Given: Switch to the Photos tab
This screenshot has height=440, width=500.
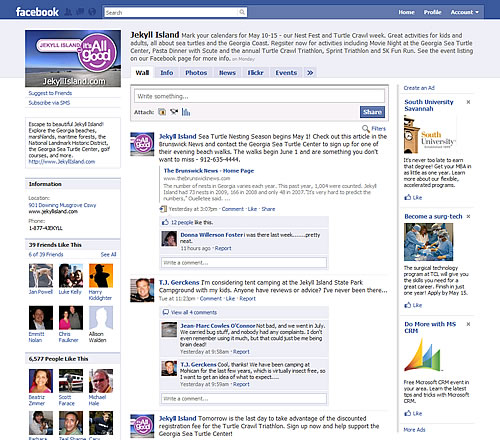Looking at the screenshot, I should click(196, 73).
